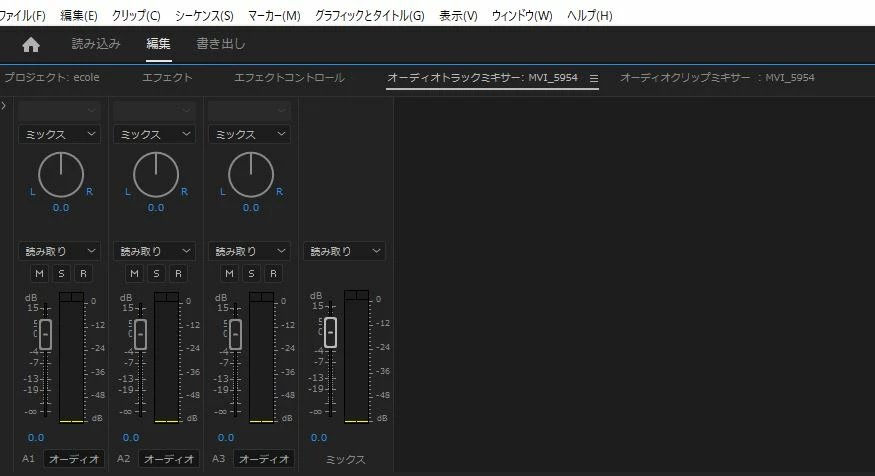Show the オーディオクリップミキサー panel tab
This screenshot has height=476, width=875.
point(717,78)
